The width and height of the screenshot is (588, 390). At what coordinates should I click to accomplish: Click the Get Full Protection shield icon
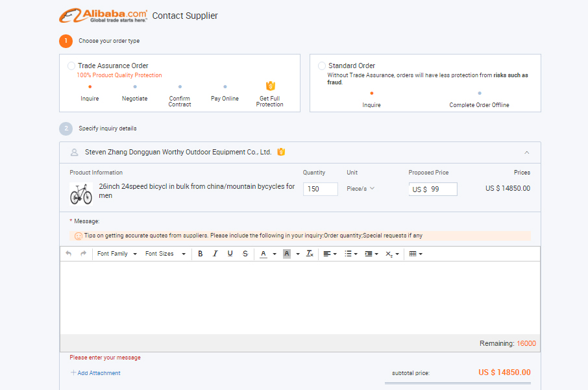(271, 86)
